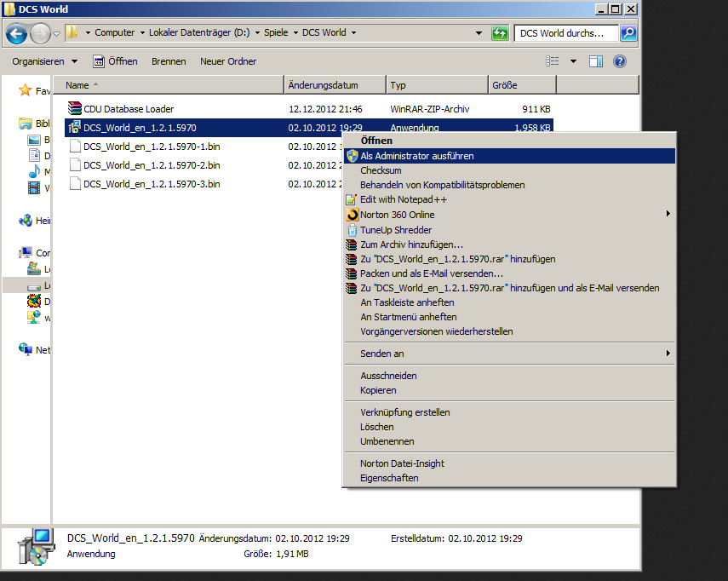Choose 'TuneUp Shredder'
728x581 pixels.
(x=509, y=230)
